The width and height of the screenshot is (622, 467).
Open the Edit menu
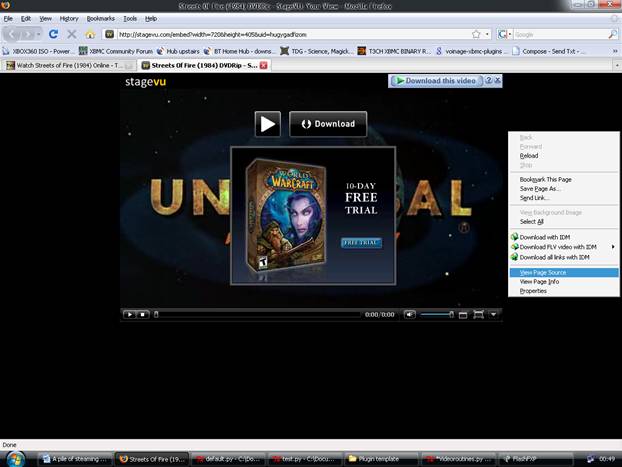(26, 19)
